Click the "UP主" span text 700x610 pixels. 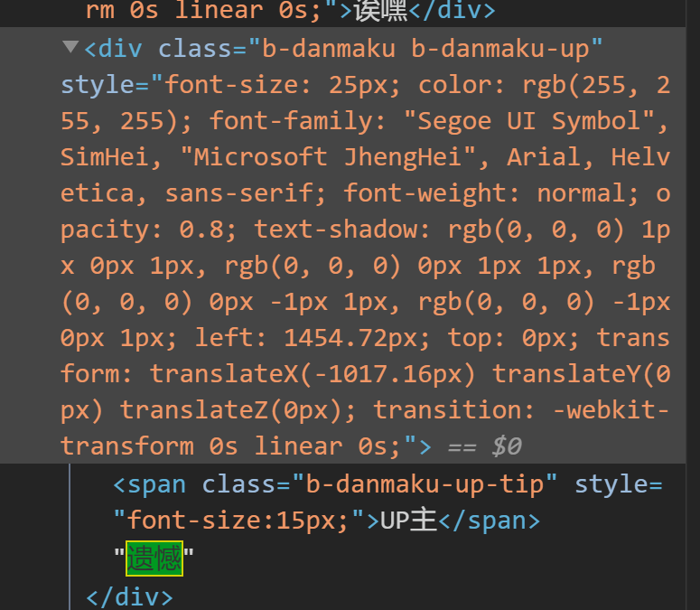click(x=408, y=521)
